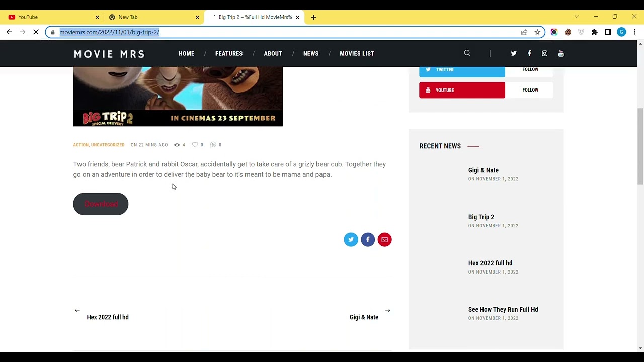Open the site search magnifier icon
This screenshot has width=644, height=362.
467,53
